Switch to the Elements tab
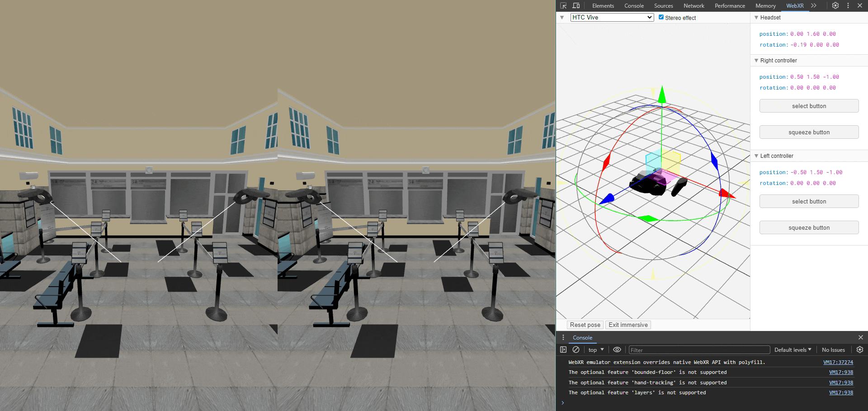Image resolution: width=868 pixels, height=411 pixels. click(x=603, y=6)
